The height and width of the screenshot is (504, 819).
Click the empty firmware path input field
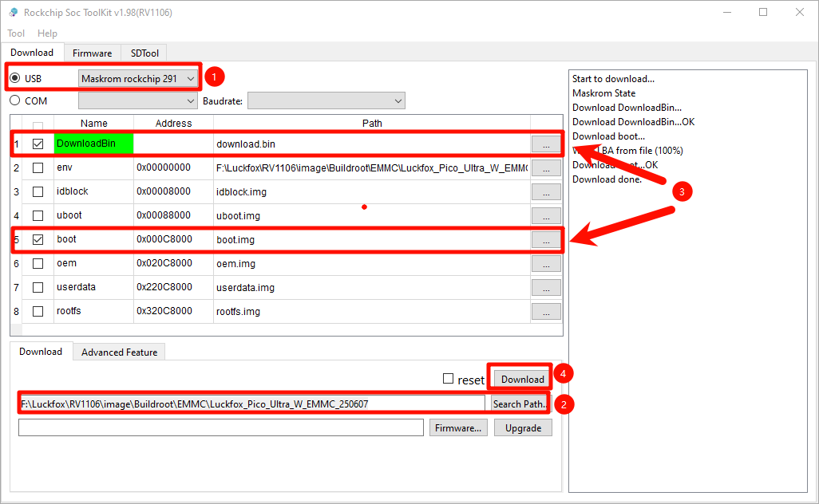(220, 428)
